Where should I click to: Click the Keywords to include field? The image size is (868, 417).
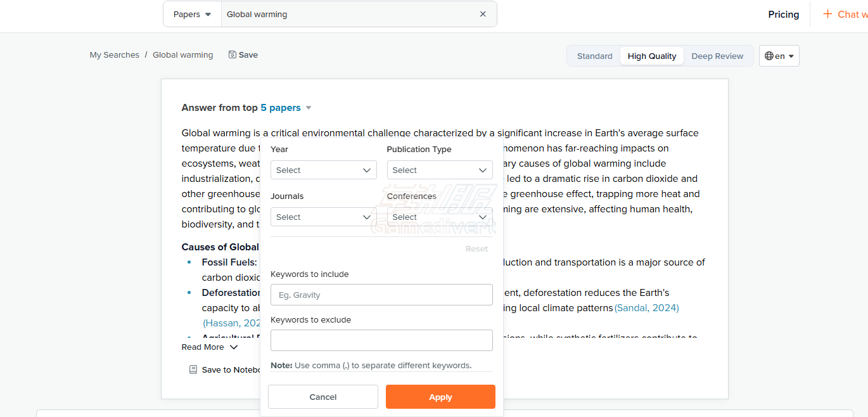tap(381, 295)
